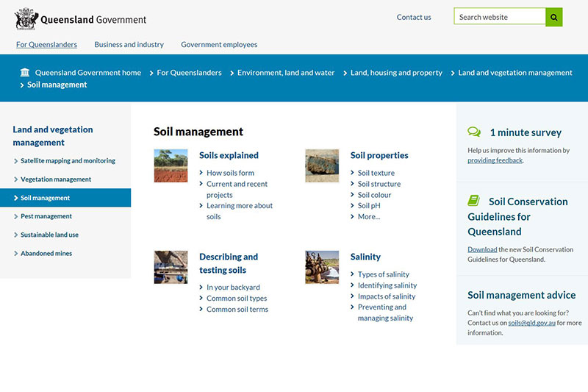Click the speech bubble survey icon

coord(474,132)
